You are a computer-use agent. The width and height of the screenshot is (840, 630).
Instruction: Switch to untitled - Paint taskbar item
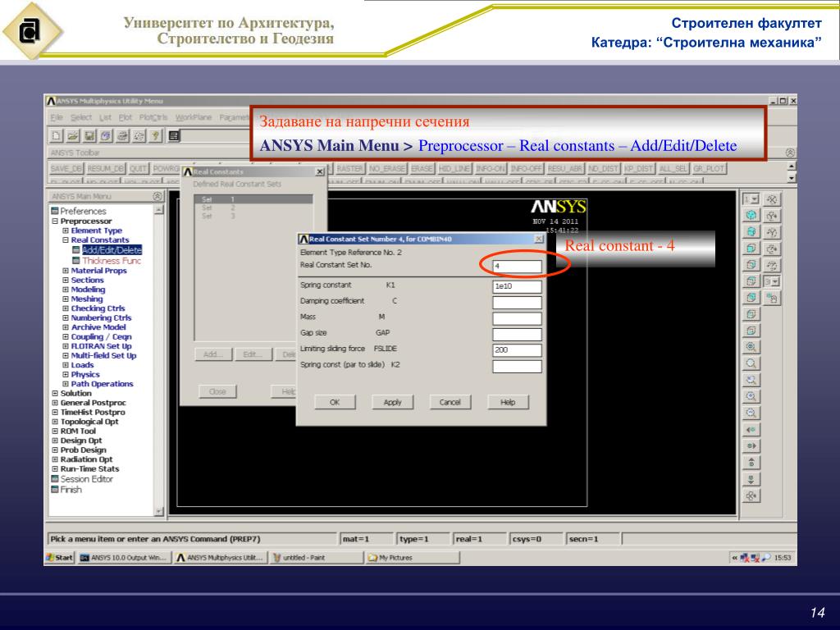[x=317, y=558]
